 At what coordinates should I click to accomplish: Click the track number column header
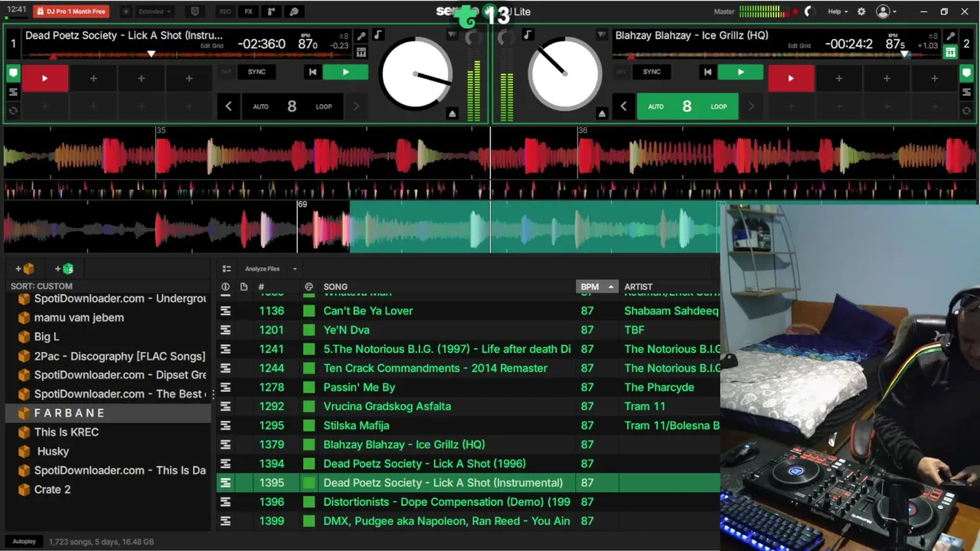tap(261, 287)
